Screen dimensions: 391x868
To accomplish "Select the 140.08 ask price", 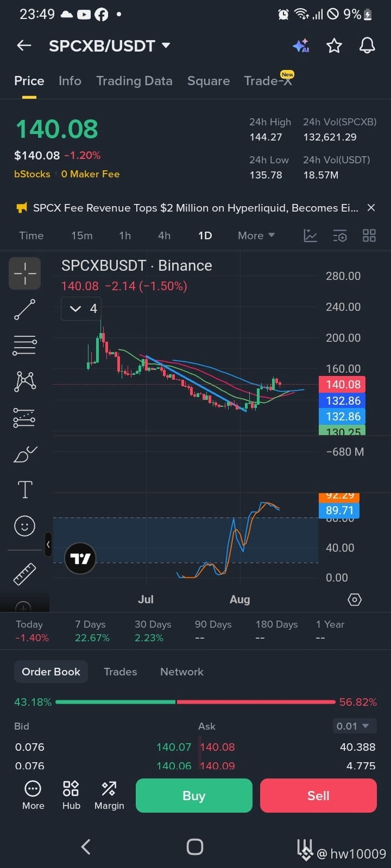I will (218, 747).
